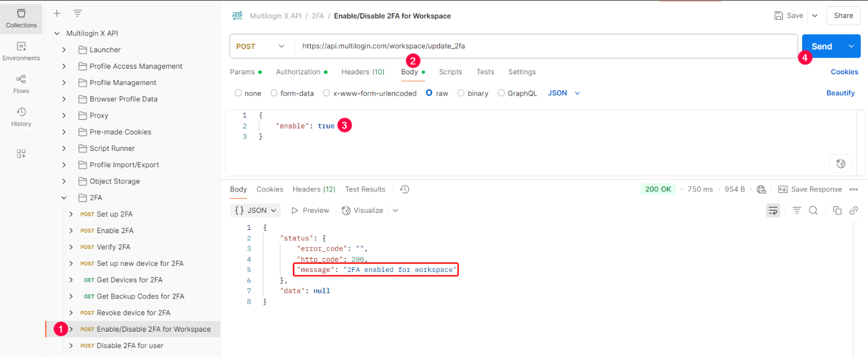868x357 pixels.
Task: Open response search with magnifier icon
Action: point(813,210)
